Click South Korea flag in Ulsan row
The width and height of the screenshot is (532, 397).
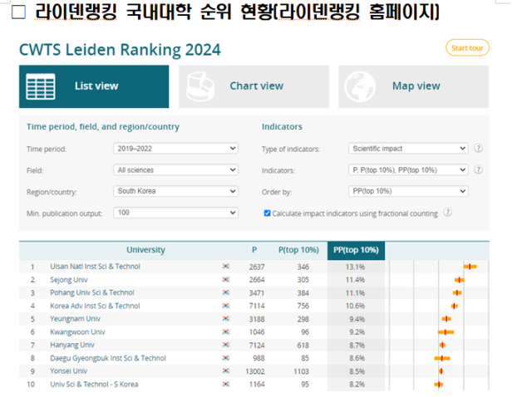click(x=225, y=267)
